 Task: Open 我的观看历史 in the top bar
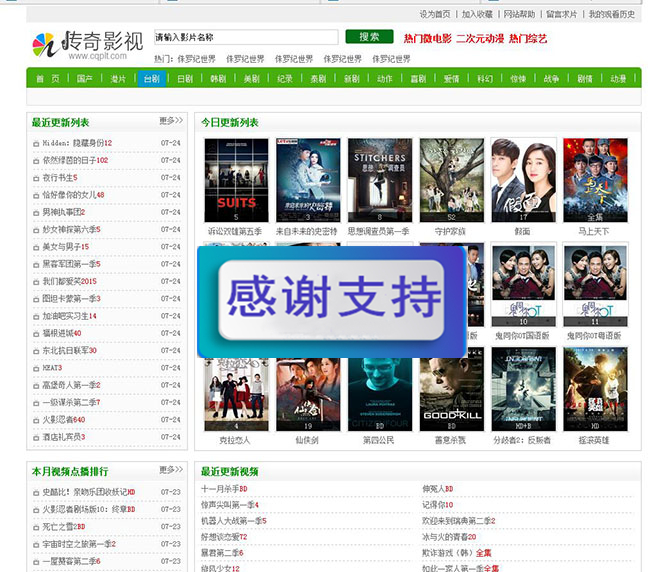612,15
